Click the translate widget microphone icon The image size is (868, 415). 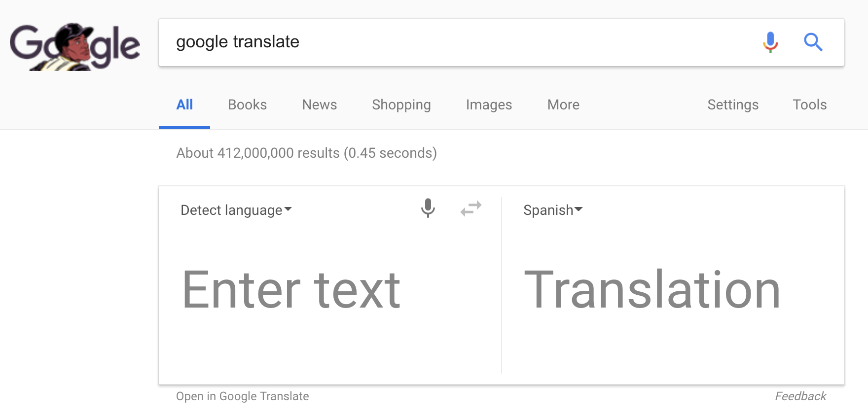coord(428,208)
